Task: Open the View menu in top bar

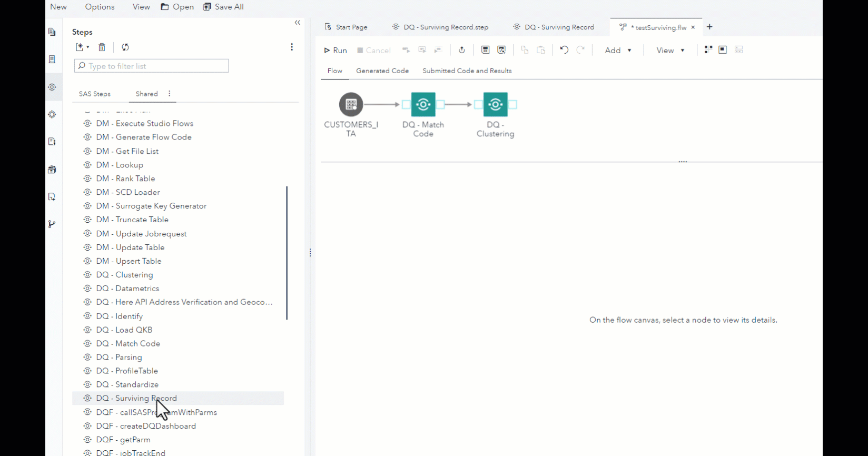Action: click(141, 7)
